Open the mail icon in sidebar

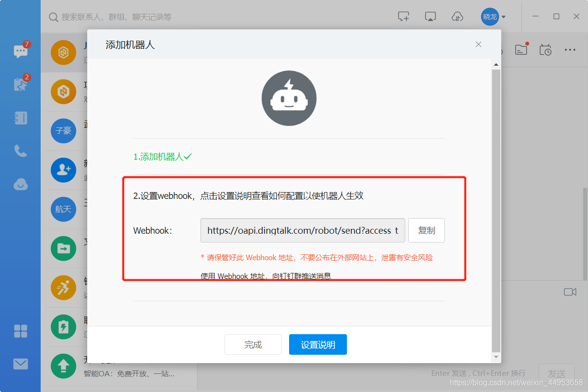[x=21, y=364]
